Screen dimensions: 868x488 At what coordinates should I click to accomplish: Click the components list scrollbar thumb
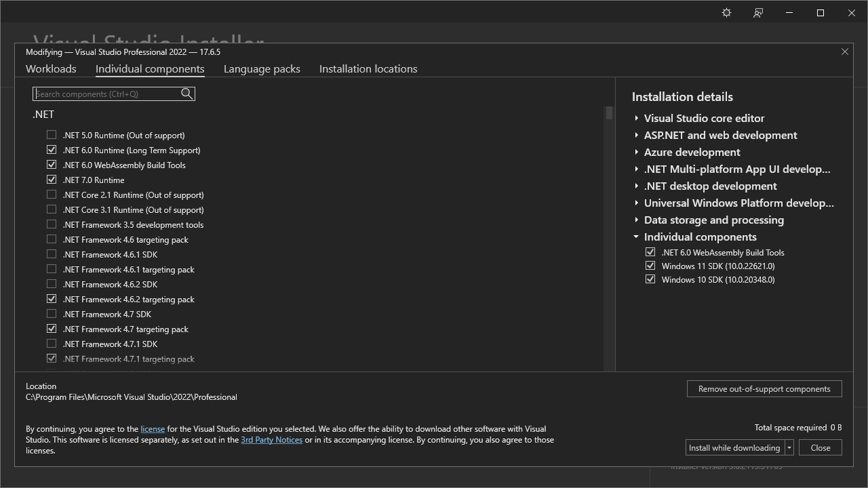click(x=609, y=113)
